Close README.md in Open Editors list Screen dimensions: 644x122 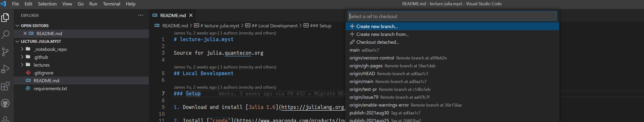[x=25, y=34]
